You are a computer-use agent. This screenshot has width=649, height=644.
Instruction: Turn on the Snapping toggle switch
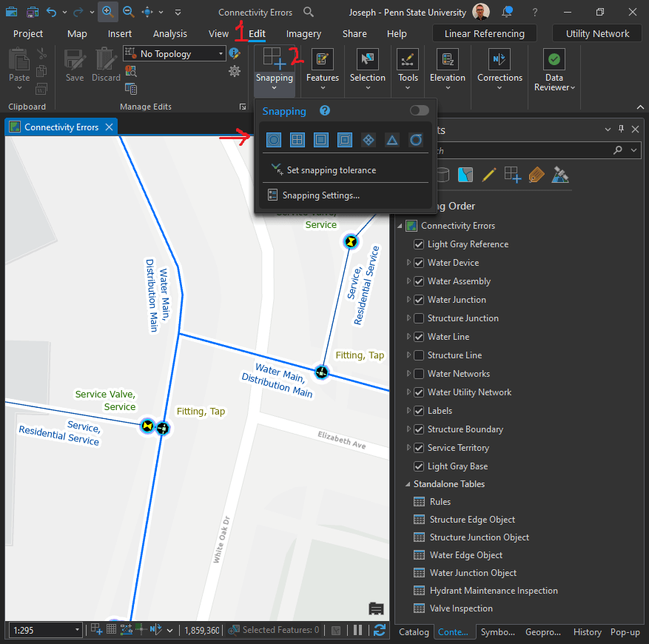coord(419,111)
